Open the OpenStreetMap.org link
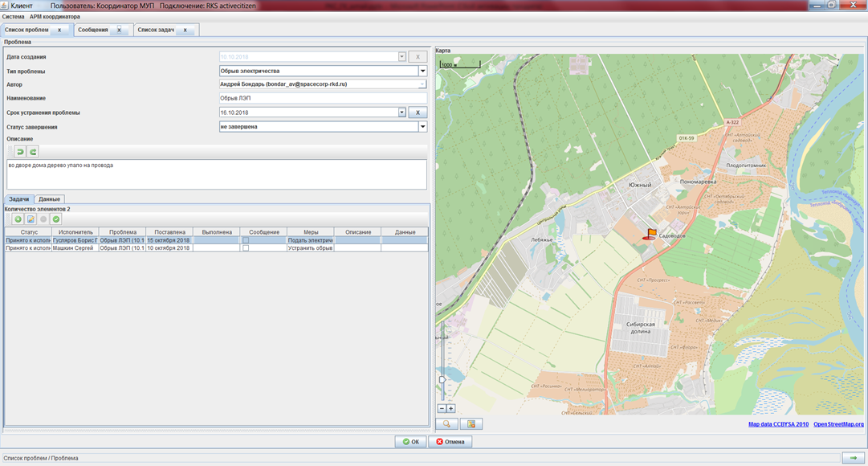The width and height of the screenshot is (868, 466). point(838,424)
